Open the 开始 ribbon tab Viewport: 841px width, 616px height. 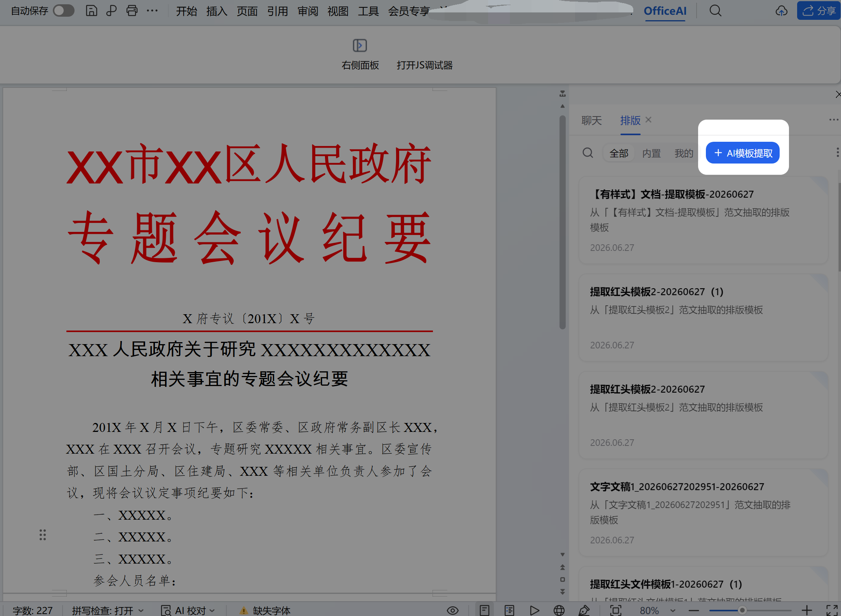coord(186,11)
